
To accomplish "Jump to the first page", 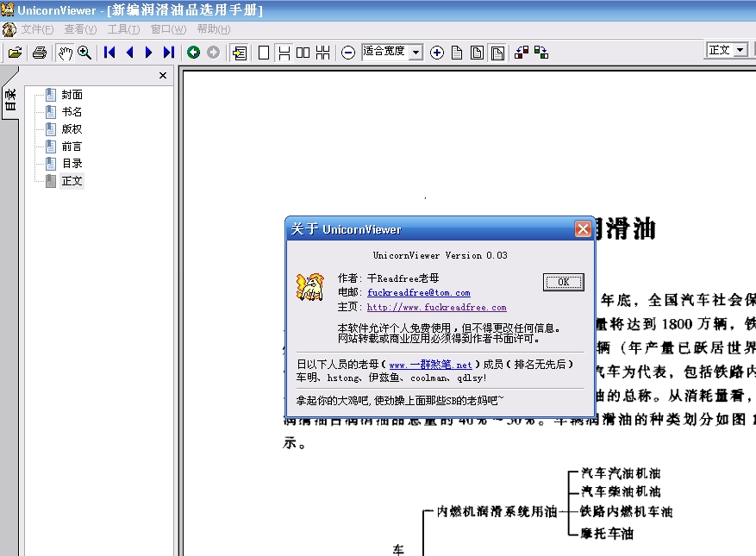I will coord(109,52).
